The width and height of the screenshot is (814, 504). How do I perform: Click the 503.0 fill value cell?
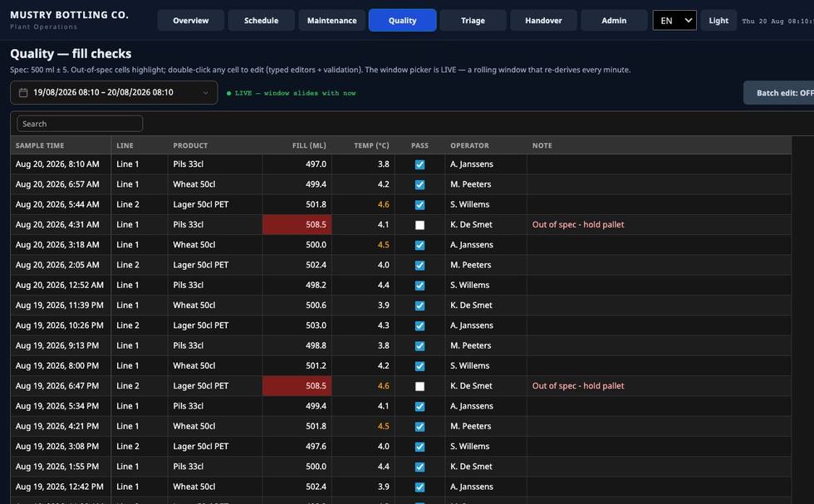pyautogui.click(x=297, y=325)
